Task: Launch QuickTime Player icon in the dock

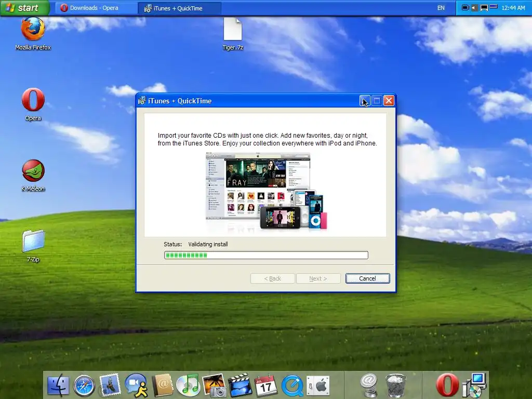Action: click(x=292, y=386)
